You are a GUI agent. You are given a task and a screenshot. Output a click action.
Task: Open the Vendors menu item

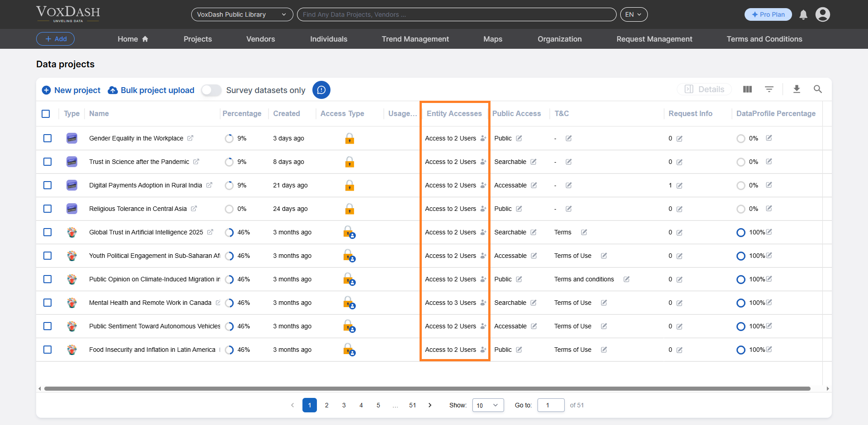pos(260,39)
